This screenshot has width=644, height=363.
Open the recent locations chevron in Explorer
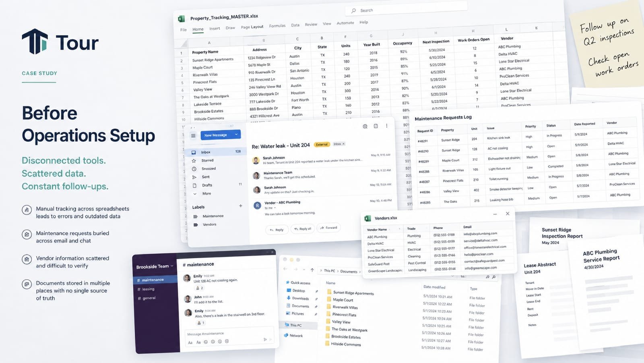(x=304, y=270)
